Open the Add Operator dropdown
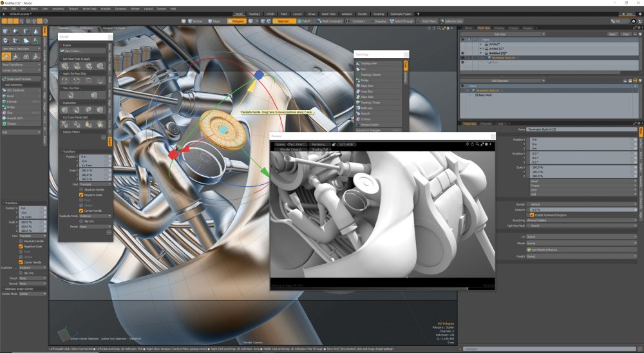 coord(502,81)
